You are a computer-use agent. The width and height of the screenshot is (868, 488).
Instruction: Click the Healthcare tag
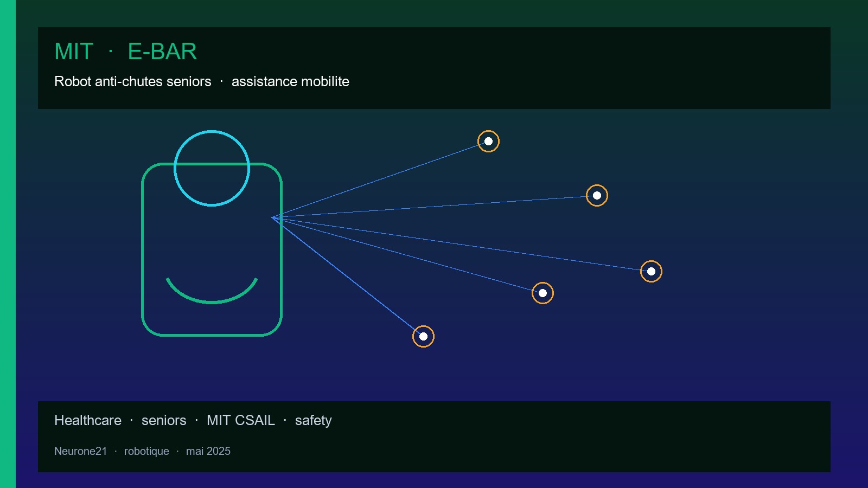(88, 420)
